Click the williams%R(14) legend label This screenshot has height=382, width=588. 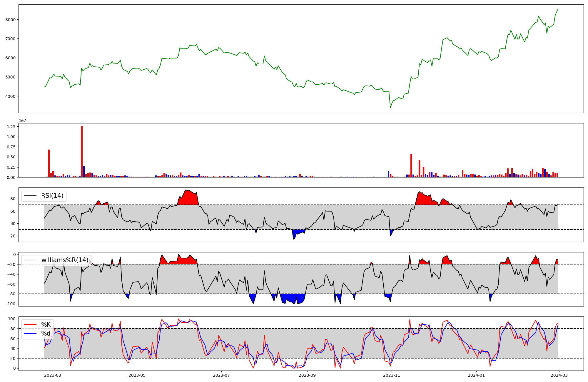[x=65, y=260]
